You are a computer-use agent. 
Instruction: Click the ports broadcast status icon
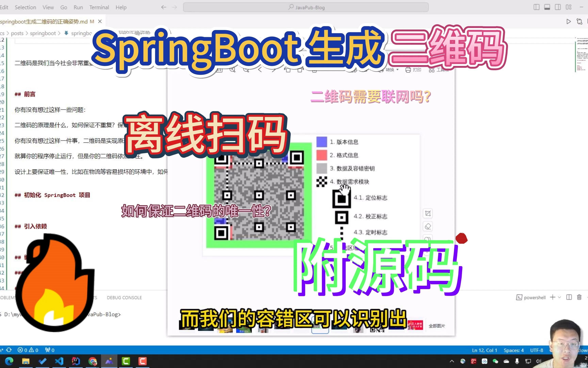(50, 350)
